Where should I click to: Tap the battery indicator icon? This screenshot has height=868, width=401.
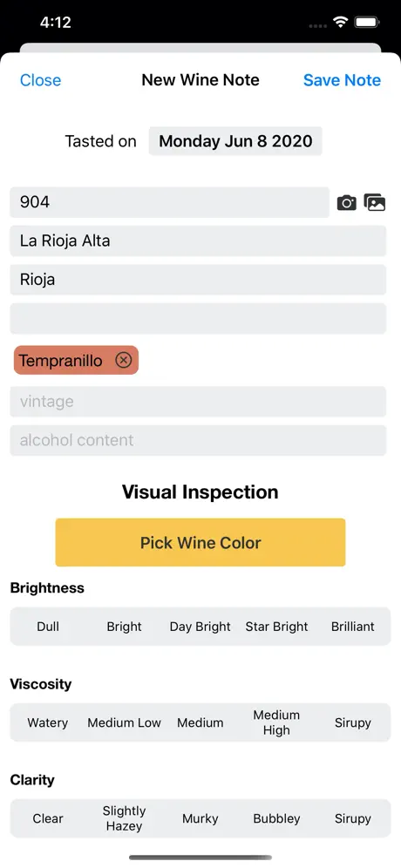367,22
